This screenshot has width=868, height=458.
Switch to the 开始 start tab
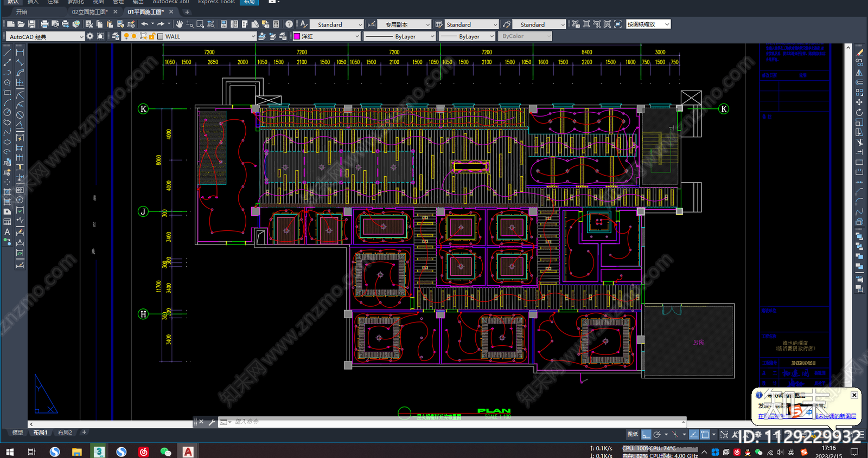pos(22,11)
